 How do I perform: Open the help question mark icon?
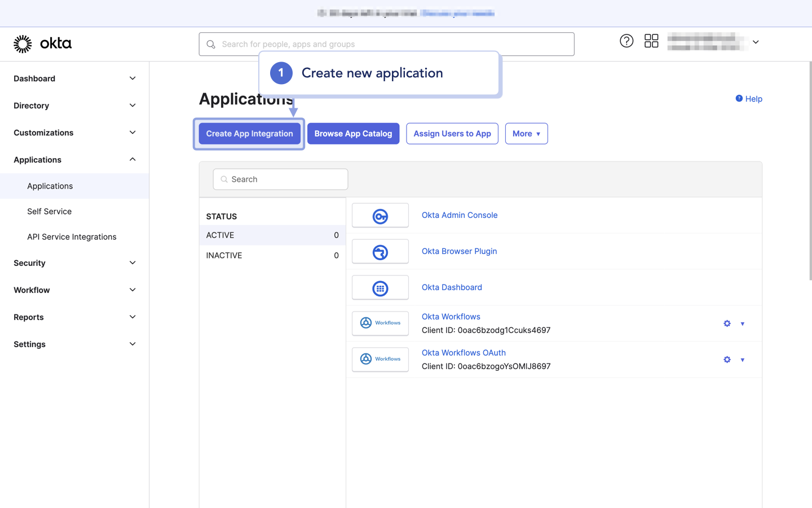[x=626, y=41]
